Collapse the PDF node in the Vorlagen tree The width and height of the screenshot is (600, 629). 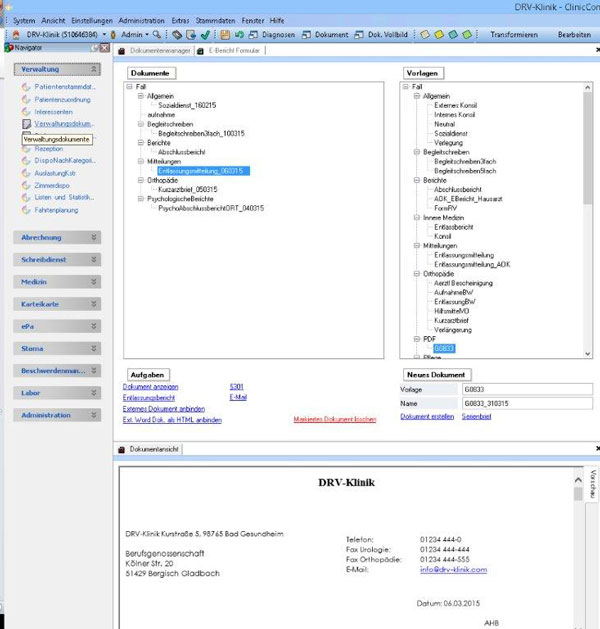click(417, 339)
